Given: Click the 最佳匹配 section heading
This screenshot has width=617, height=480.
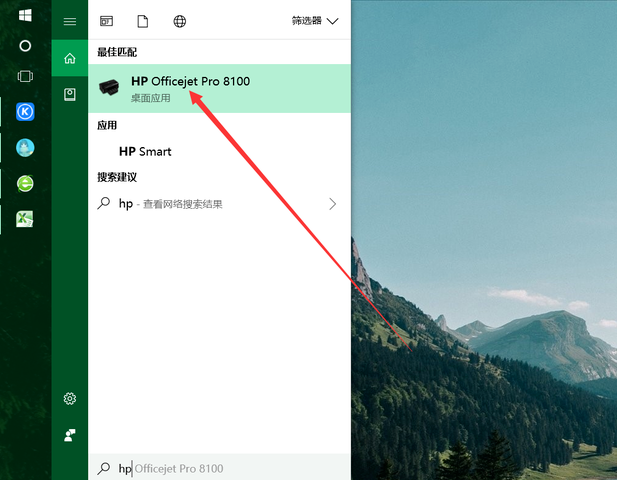Looking at the screenshot, I should (117, 52).
